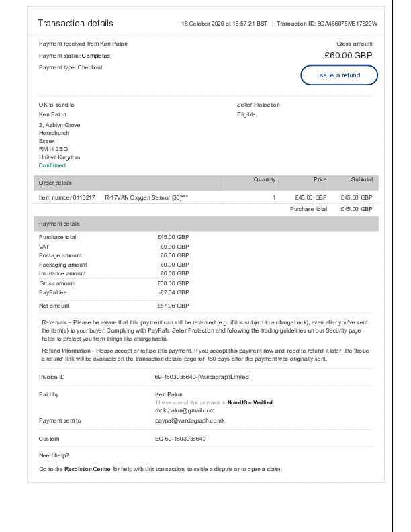Click the Non-US – Verified sender status

tap(250, 402)
